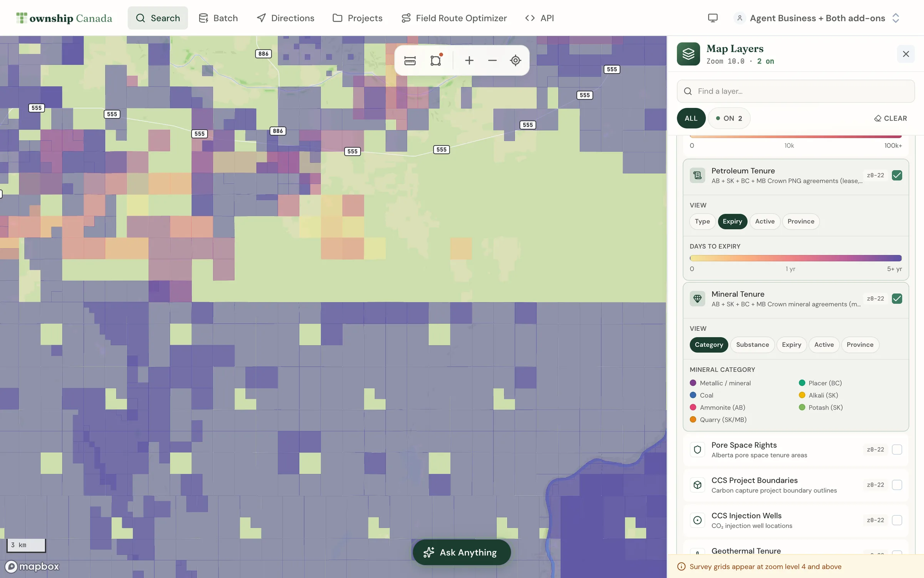Click the 886 highway shield near top
924x578 pixels.
(x=263, y=54)
